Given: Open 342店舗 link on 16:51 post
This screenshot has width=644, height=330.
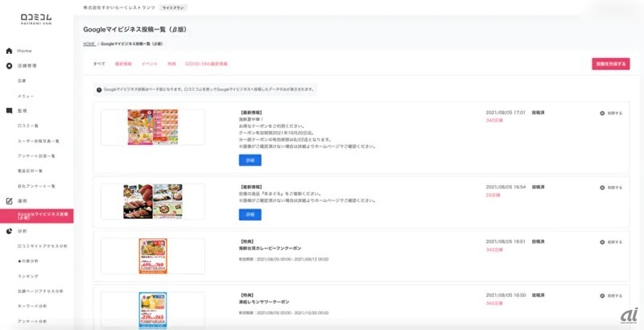Looking at the screenshot, I should coord(494,250).
